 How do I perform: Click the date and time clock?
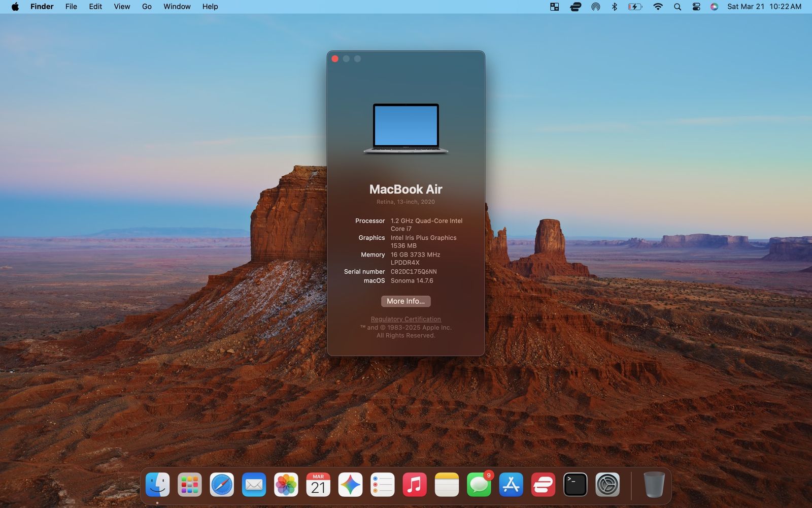point(764,7)
